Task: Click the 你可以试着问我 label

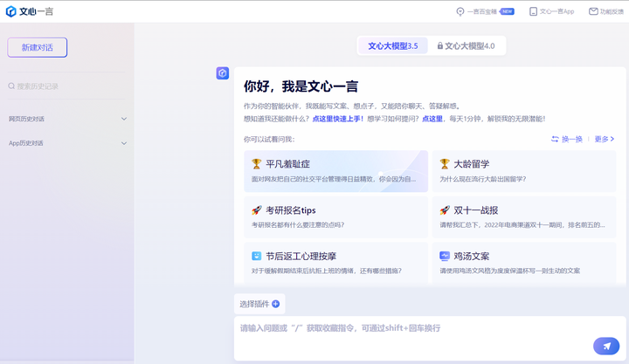Action: coord(269,139)
